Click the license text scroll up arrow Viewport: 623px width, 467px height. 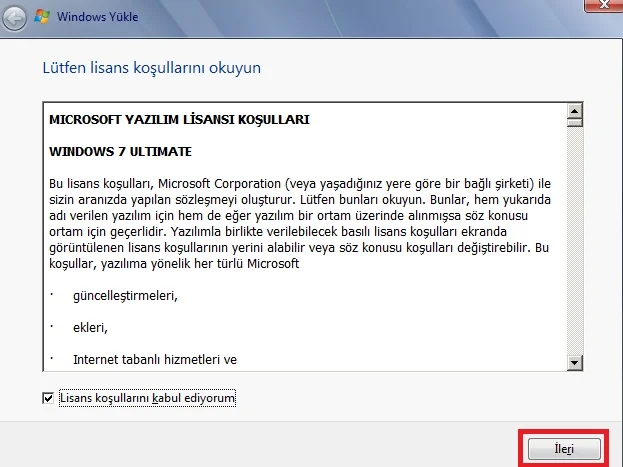(574, 109)
